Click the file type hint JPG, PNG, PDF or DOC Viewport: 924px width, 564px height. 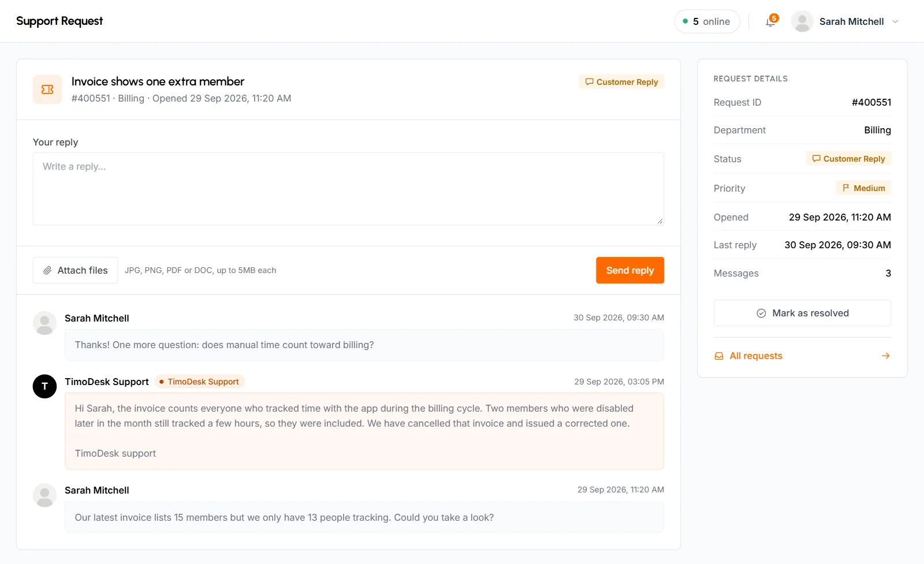point(200,270)
